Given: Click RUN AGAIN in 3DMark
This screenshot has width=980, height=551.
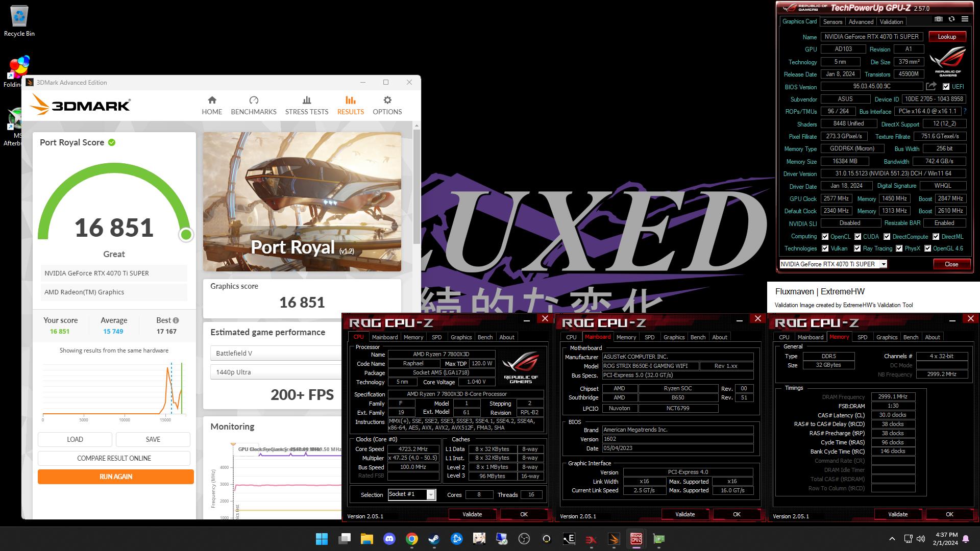Looking at the screenshot, I should [116, 477].
